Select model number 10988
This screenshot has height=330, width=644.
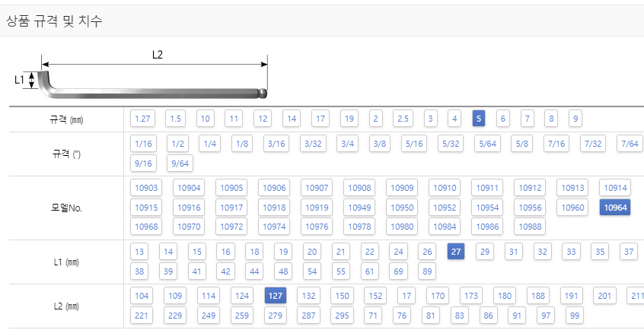click(x=530, y=226)
